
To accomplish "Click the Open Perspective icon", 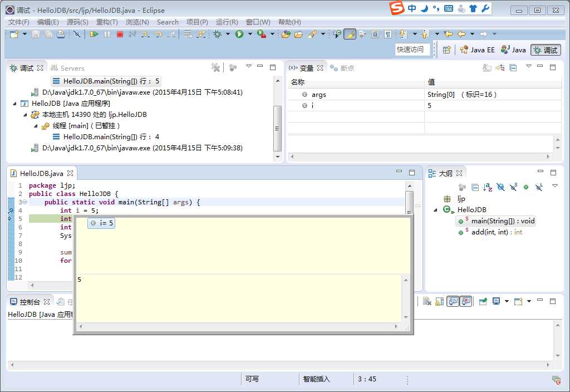I will [447, 50].
